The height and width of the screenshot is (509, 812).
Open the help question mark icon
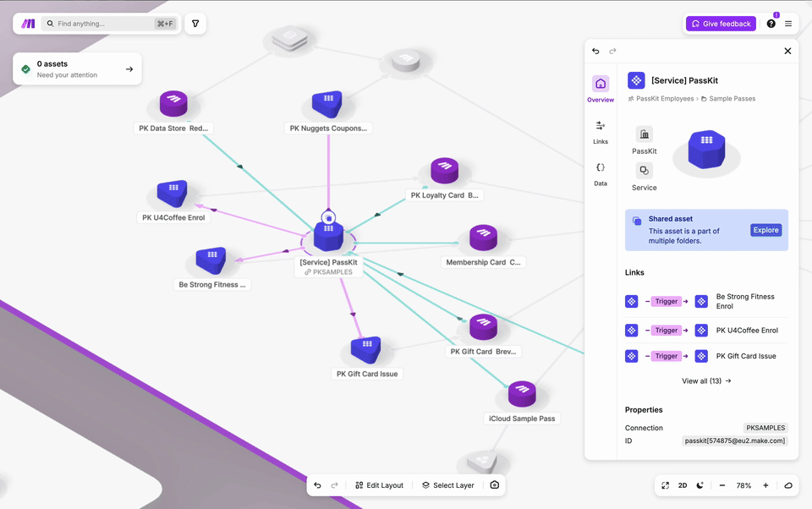coord(771,24)
